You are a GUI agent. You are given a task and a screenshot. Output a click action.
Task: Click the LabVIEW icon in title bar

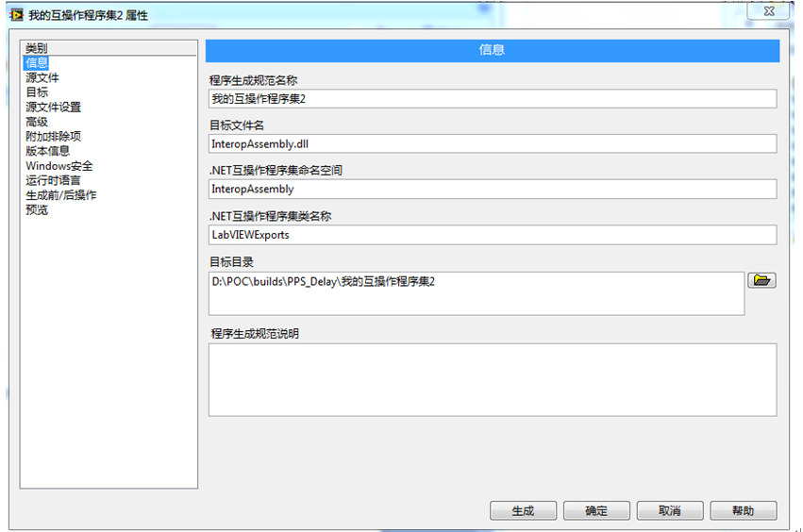tap(17, 15)
